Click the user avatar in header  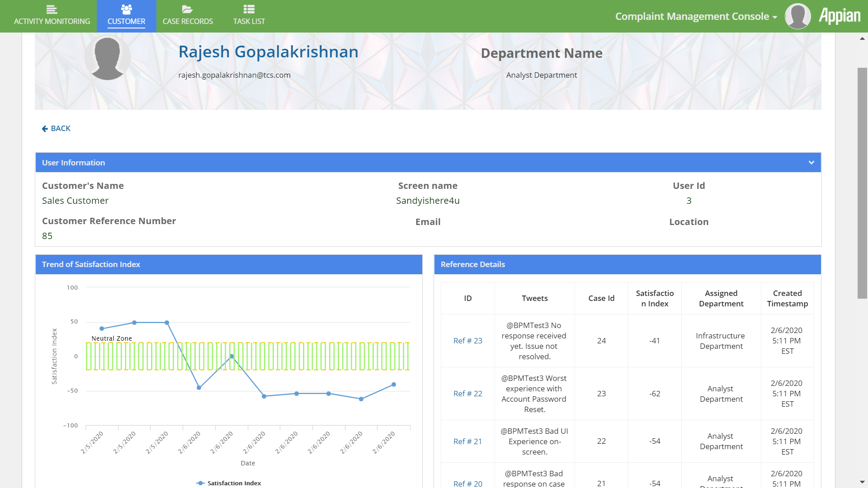797,16
